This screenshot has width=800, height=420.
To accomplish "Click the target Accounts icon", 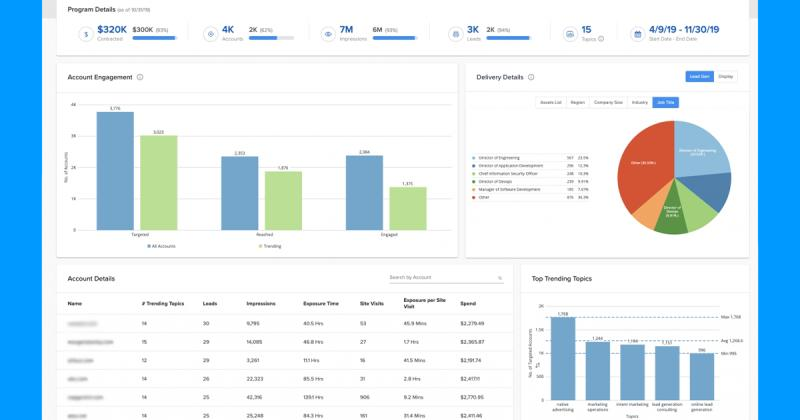I will tap(210, 34).
